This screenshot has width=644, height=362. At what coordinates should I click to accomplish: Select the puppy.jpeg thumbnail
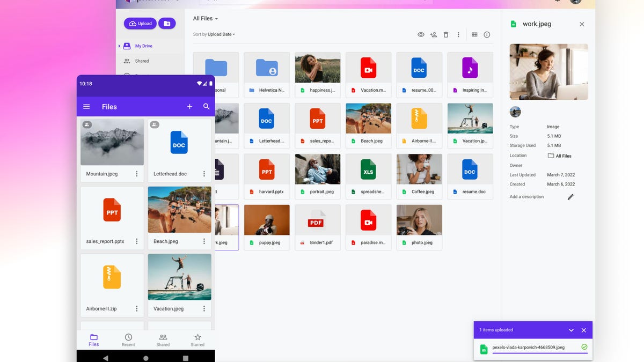tap(267, 220)
